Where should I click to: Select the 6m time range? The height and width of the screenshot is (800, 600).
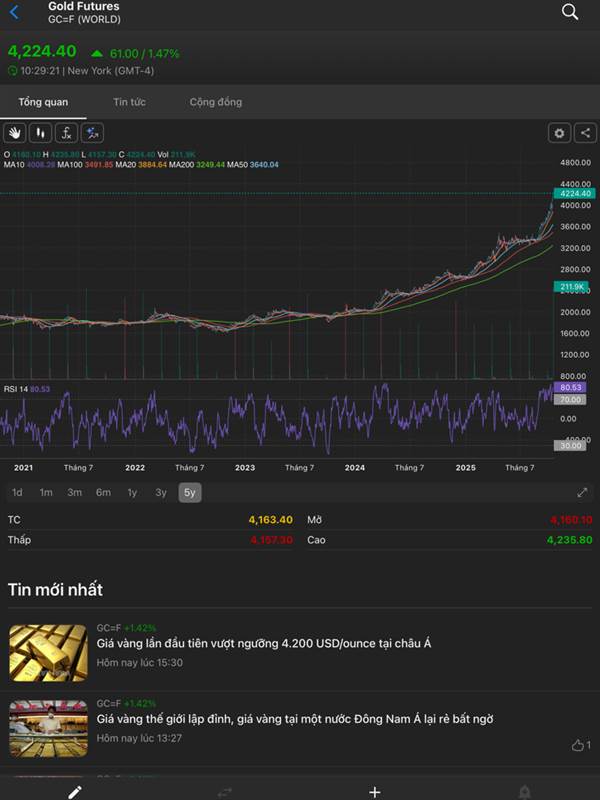point(103,492)
